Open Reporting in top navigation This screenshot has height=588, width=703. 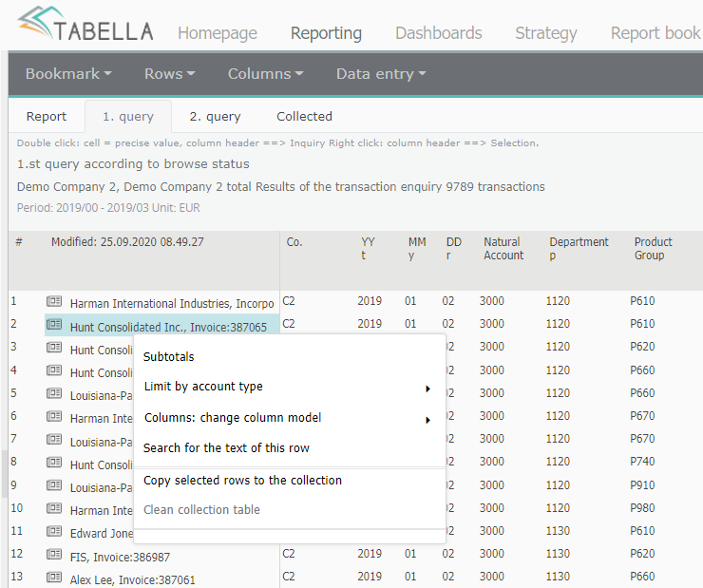pos(327,33)
